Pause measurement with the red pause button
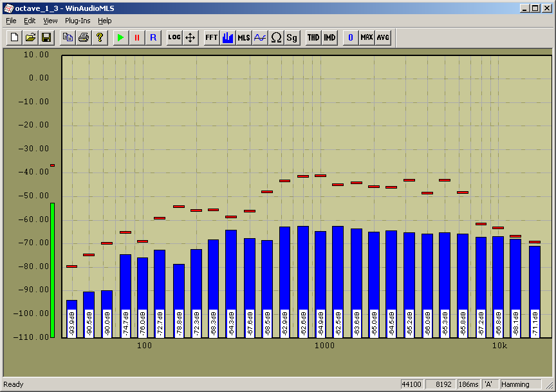 [136, 37]
